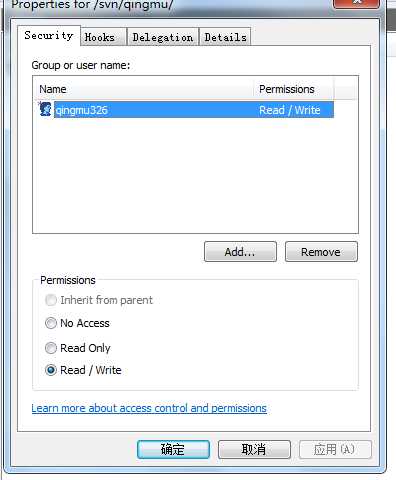Screen dimensions: 396x480
Task: Open the access control and permissions link
Action: click(x=149, y=408)
